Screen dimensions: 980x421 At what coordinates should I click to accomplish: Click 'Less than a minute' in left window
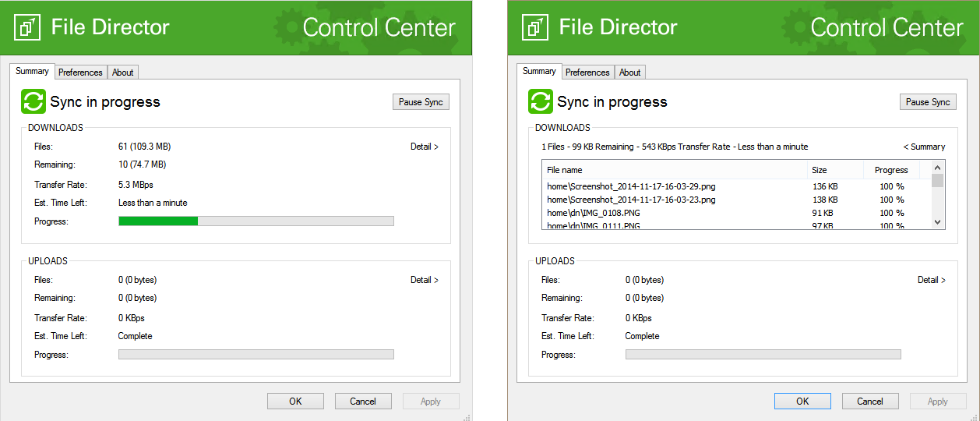153,203
